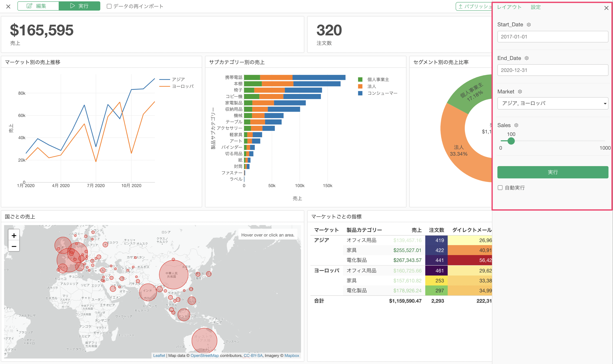Select the 253 order count cell

(x=436, y=281)
